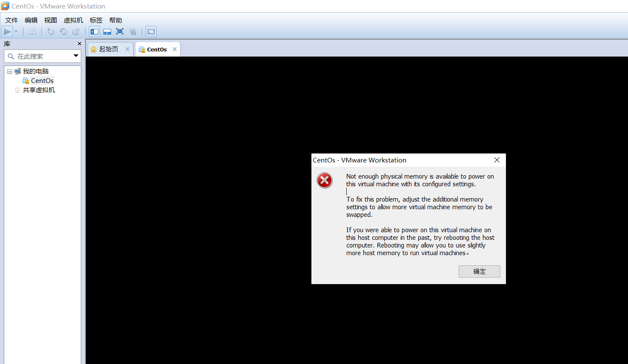This screenshot has height=364, width=628.
Task: Select the CentOs virtual machine
Action: click(x=42, y=80)
